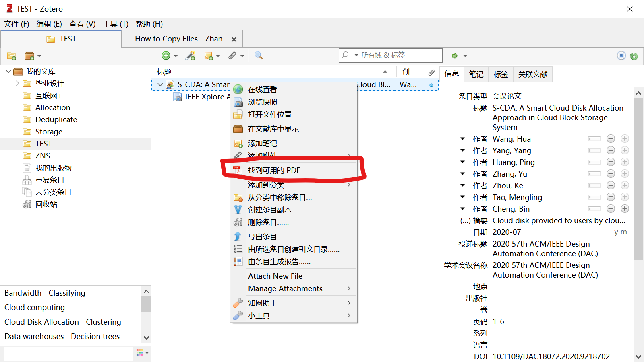Select Attach New File menu entry
The image size is (644, 362).
coord(294,276)
